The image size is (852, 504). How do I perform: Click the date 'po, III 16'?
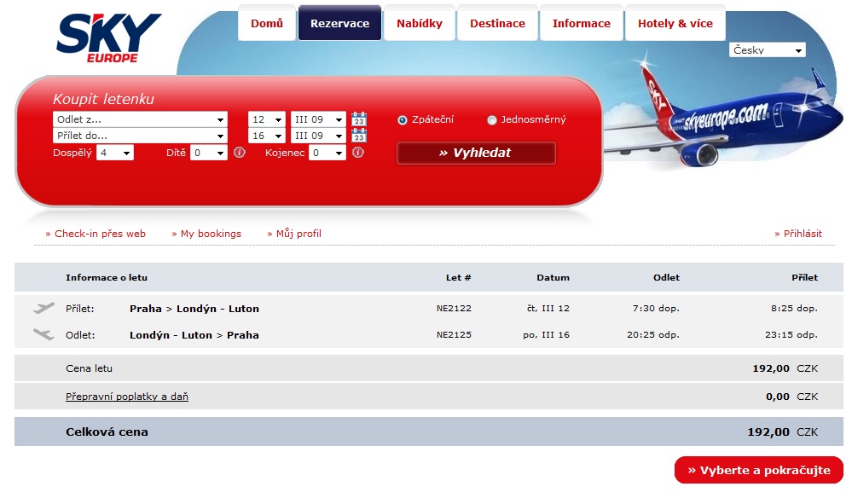[546, 334]
